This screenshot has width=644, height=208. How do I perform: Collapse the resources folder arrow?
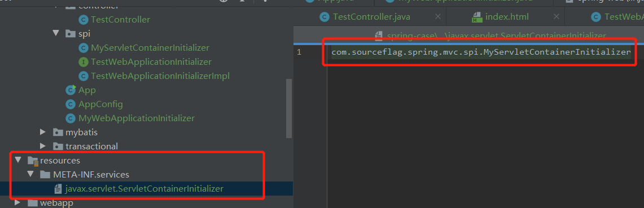(17, 160)
